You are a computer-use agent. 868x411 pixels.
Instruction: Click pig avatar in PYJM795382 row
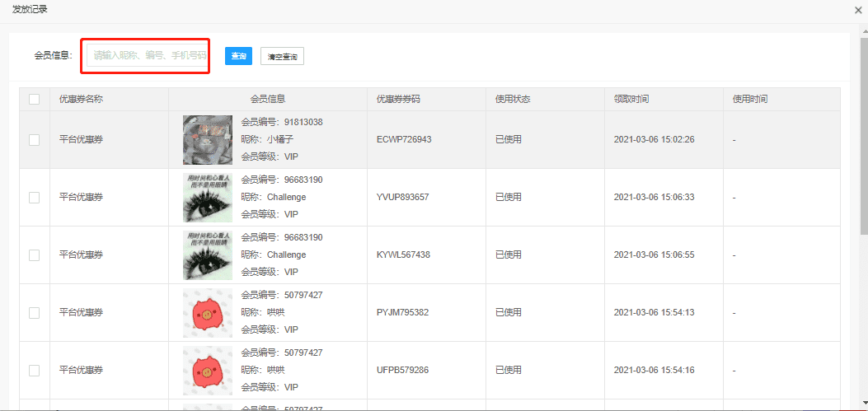tap(207, 313)
